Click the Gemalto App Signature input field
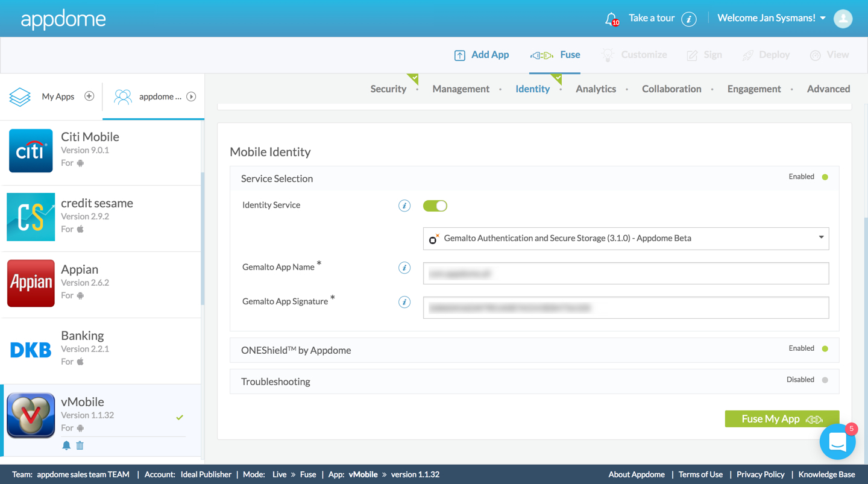868x484 pixels. 626,307
